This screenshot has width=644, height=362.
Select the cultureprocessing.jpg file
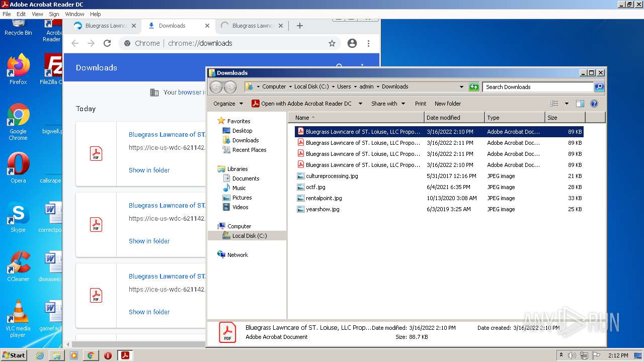click(439, 176)
